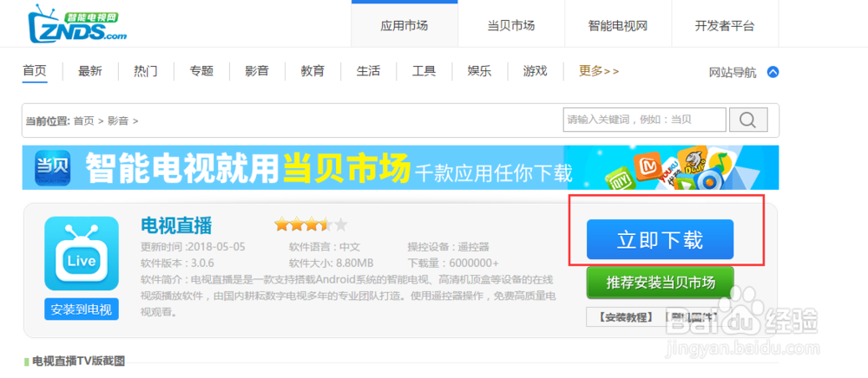Open the 开发者平台 tab
The width and height of the screenshot is (868, 378).
pos(725,25)
